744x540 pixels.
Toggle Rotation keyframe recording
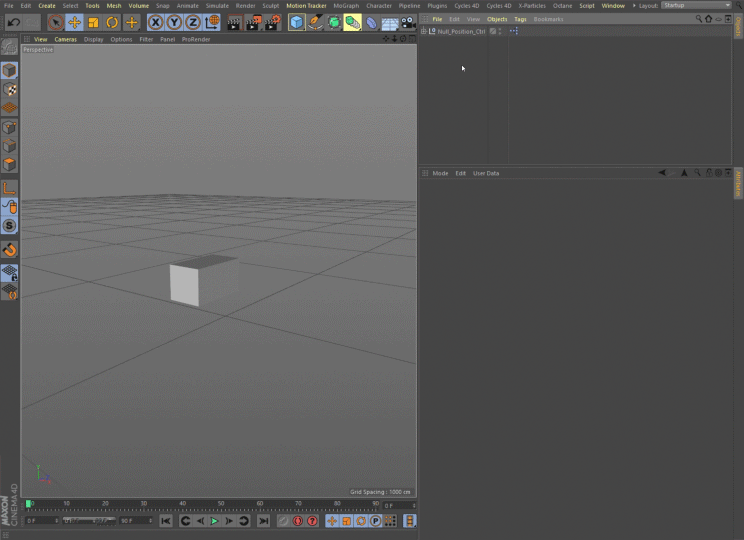click(361, 521)
